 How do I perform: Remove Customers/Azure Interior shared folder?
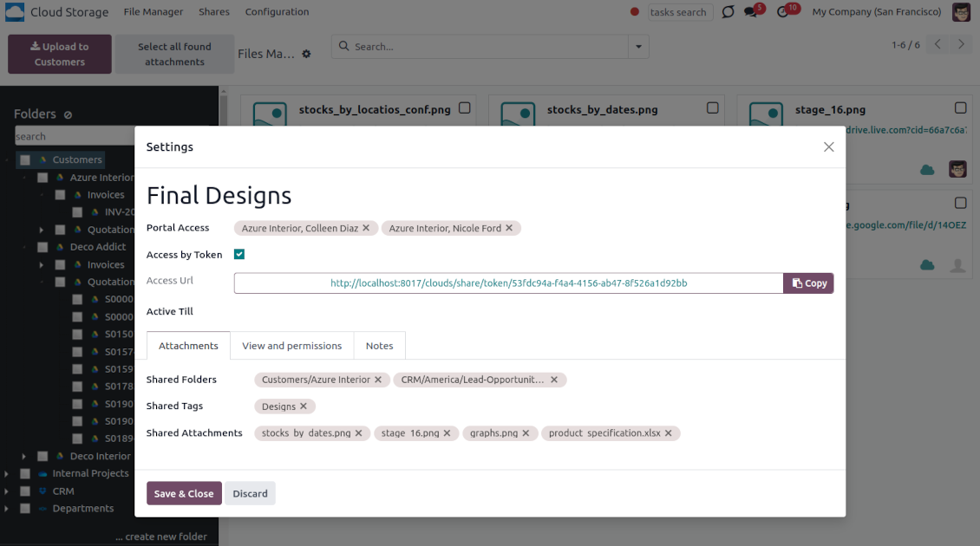[378, 380]
